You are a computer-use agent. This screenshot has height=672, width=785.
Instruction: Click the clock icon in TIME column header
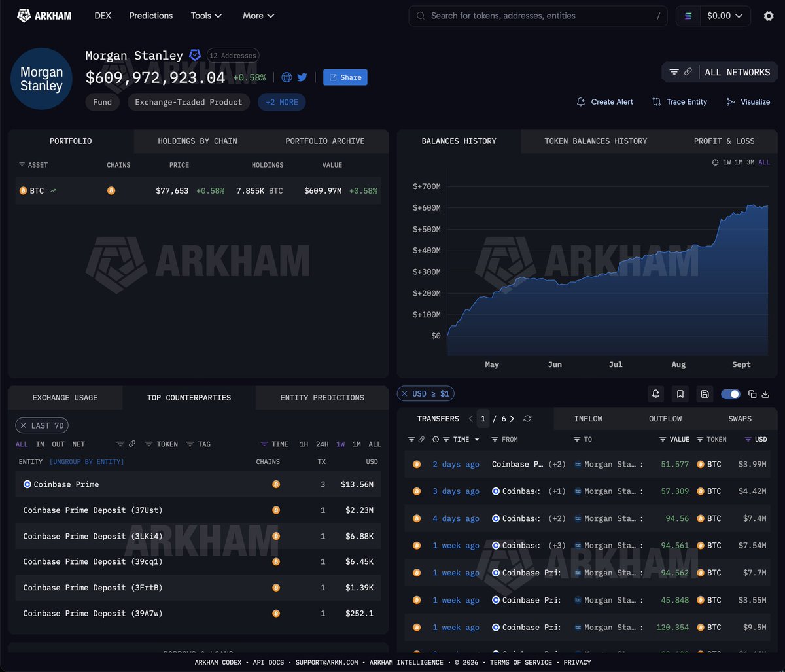(436, 440)
